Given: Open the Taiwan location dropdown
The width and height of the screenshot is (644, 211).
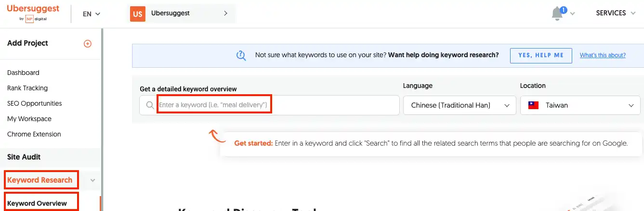Looking at the screenshot, I should click(580, 105).
